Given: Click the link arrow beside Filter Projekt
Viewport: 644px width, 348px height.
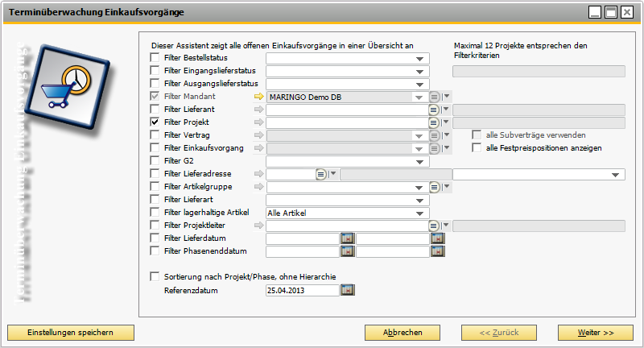Looking at the screenshot, I should [258, 122].
